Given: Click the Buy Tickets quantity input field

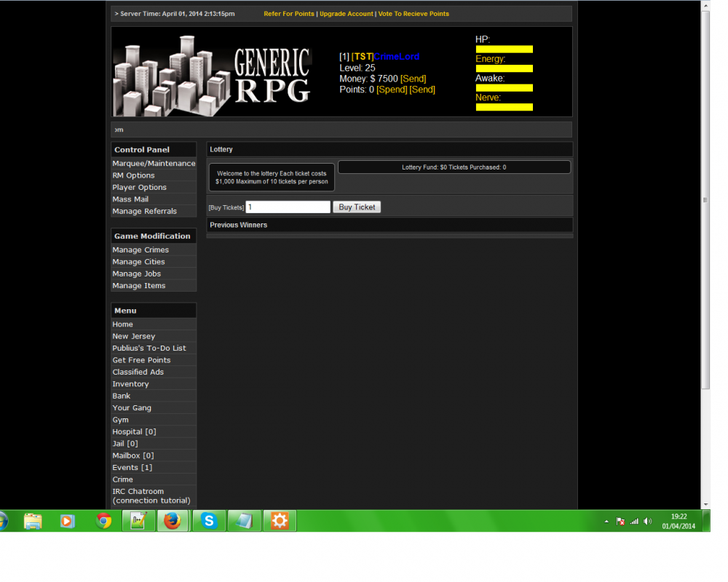Looking at the screenshot, I should point(288,207).
